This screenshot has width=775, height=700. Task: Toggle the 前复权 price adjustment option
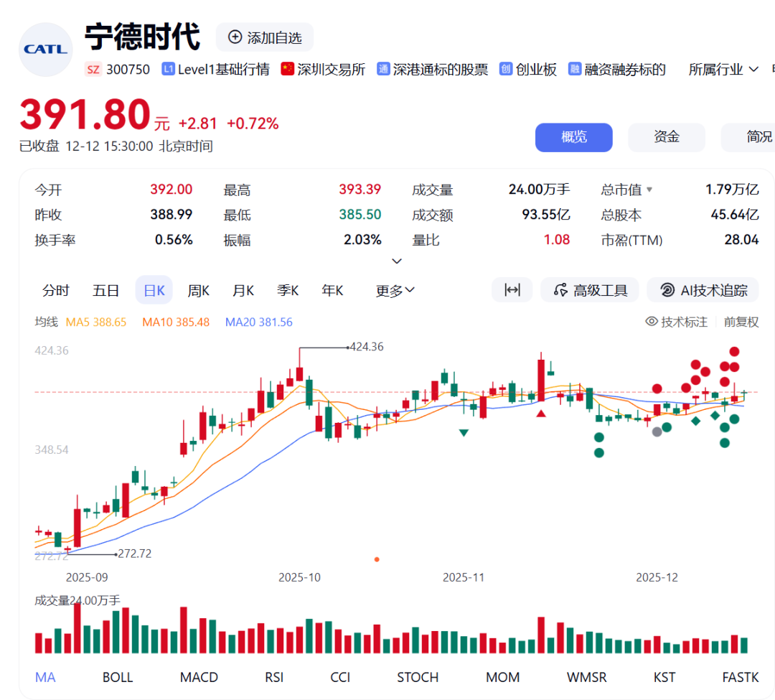click(x=741, y=322)
